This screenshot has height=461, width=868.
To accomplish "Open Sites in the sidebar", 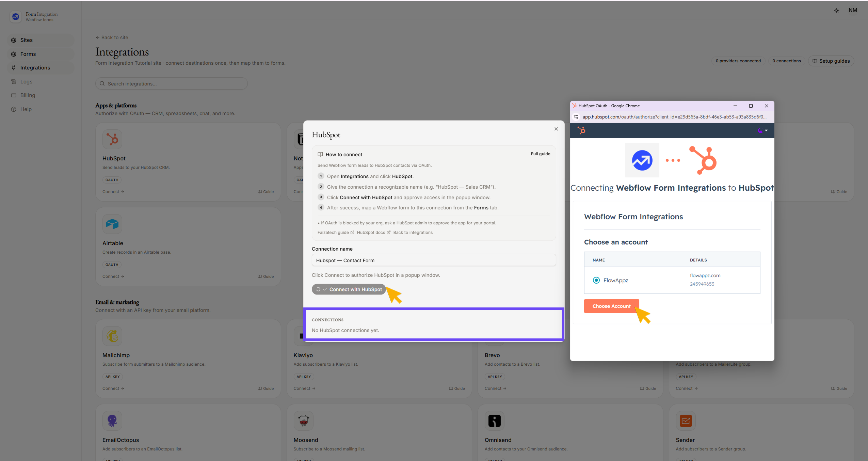I will click(x=41, y=40).
